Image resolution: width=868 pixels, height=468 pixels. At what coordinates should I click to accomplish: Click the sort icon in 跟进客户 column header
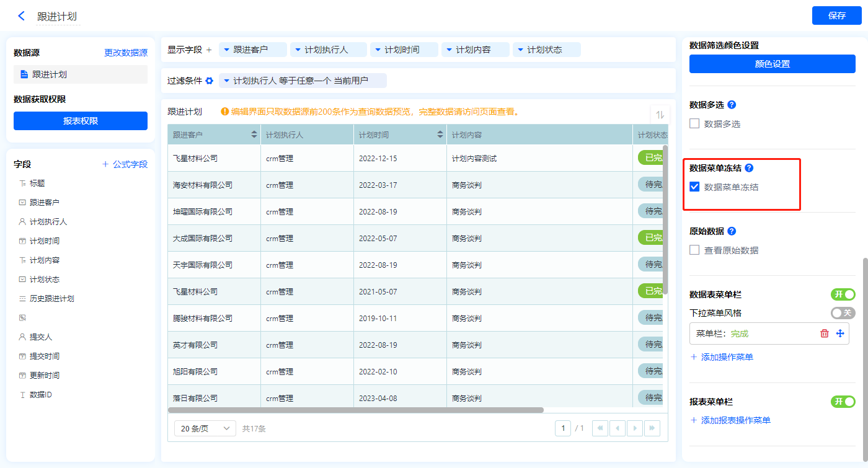pos(254,135)
